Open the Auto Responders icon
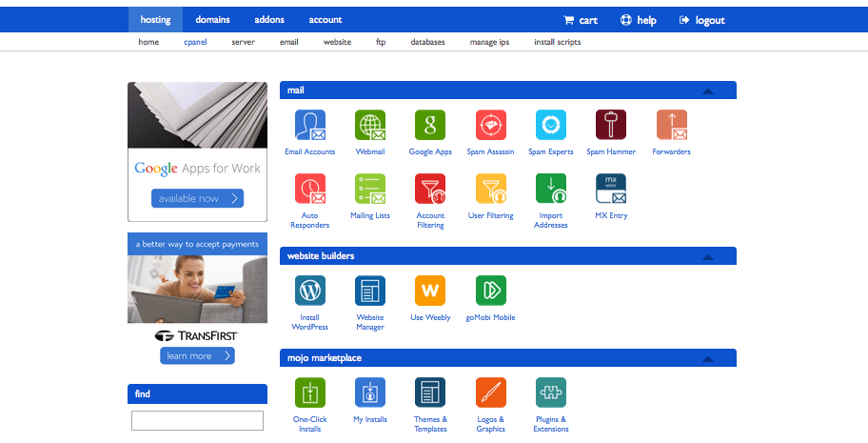 point(309,189)
